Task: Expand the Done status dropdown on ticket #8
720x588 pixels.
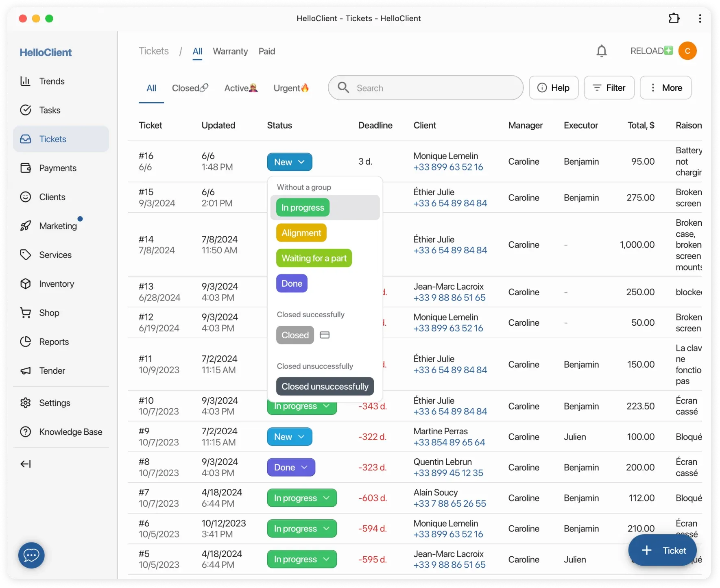Action: tap(291, 467)
